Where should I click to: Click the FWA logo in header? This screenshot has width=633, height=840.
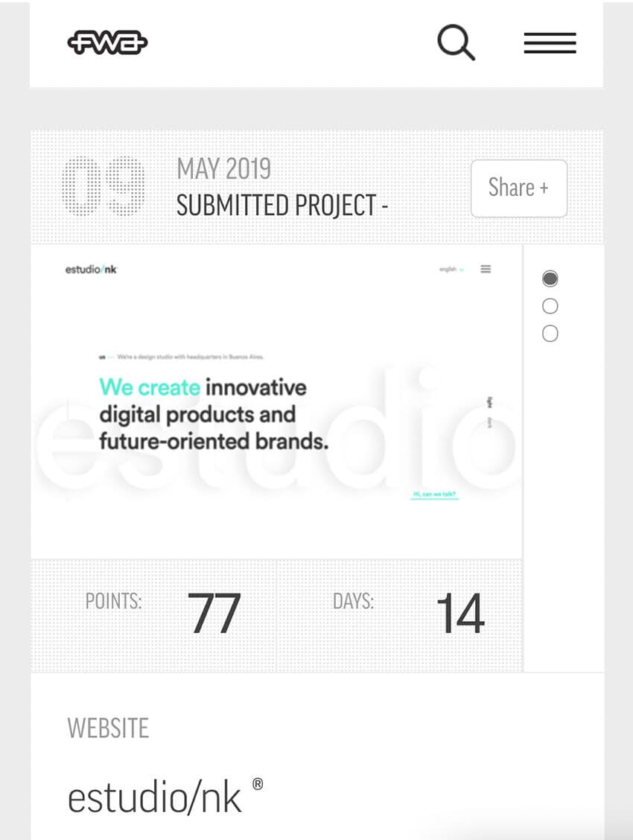click(x=107, y=43)
